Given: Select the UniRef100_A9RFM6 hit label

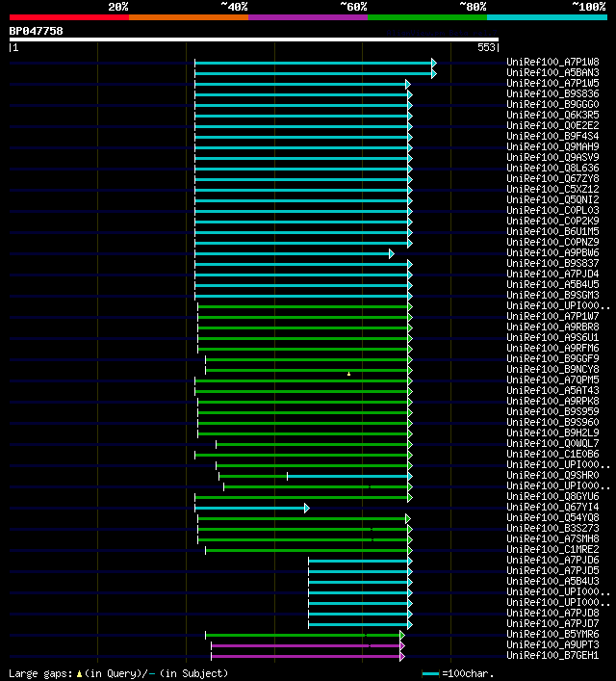Looking at the screenshot, I should pyautogui.click(x=552, y=349).
